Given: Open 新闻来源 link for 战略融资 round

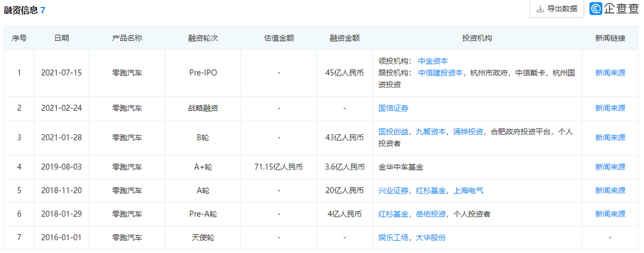Looking at the screenshot, I should click(610, 108).
